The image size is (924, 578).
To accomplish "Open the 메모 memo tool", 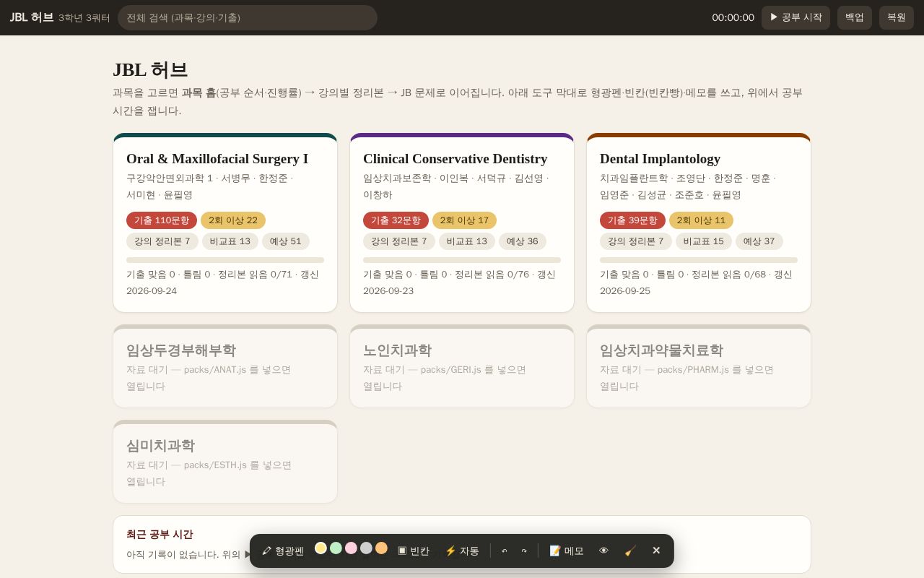I will [567, 551].
